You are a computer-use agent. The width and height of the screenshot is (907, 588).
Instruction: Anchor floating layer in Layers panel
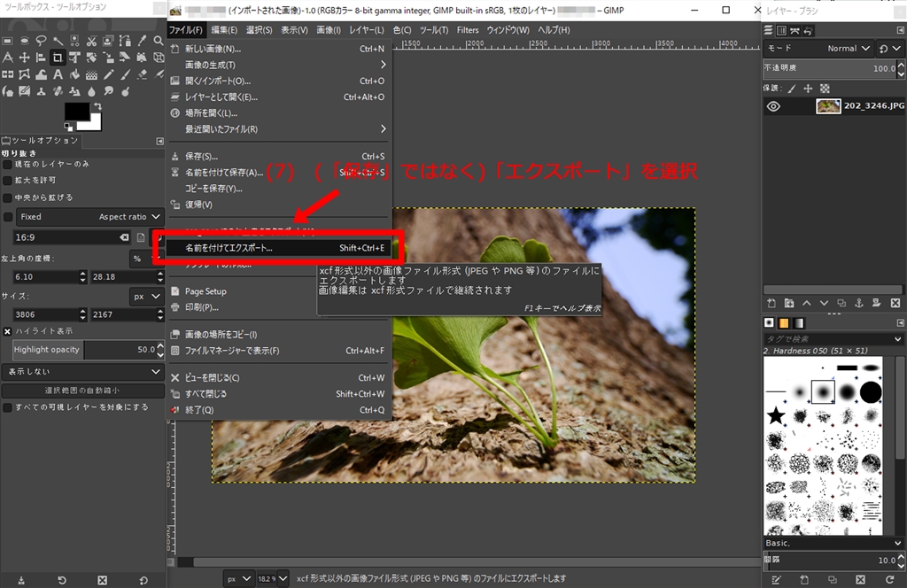859,303
